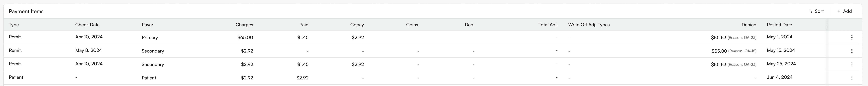Click the Sort button

tap(816, 11)
